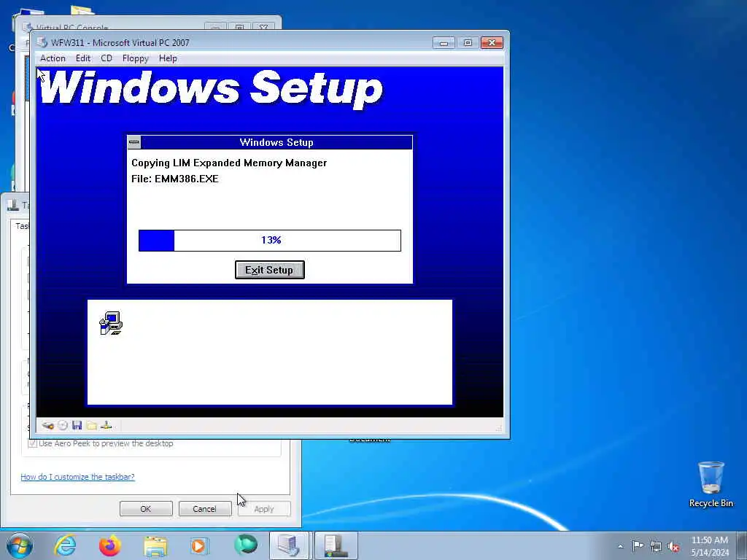Click the Exit Setup button
The width and height of the screenshot is (747, 560).
click(270, 270)
